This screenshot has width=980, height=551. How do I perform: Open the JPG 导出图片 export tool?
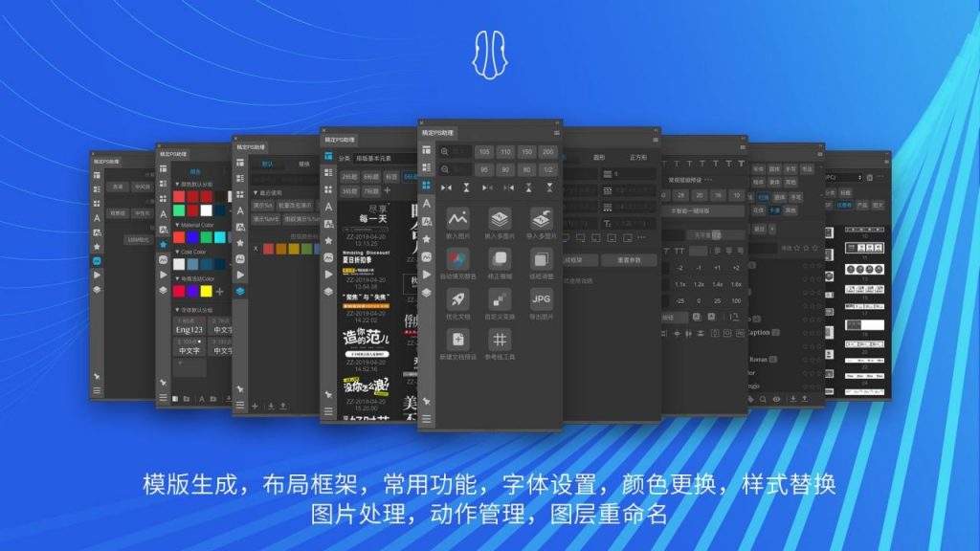[x=541, y=298]
